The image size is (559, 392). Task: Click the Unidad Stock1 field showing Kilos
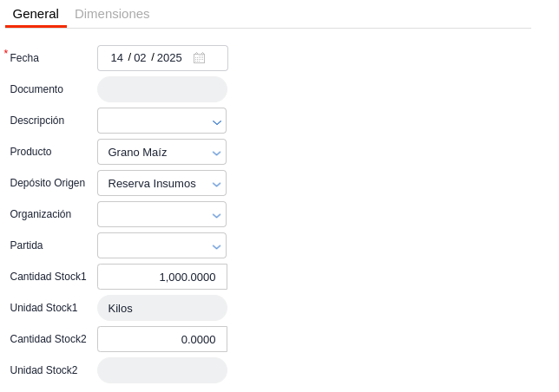[x=162, y=308]
